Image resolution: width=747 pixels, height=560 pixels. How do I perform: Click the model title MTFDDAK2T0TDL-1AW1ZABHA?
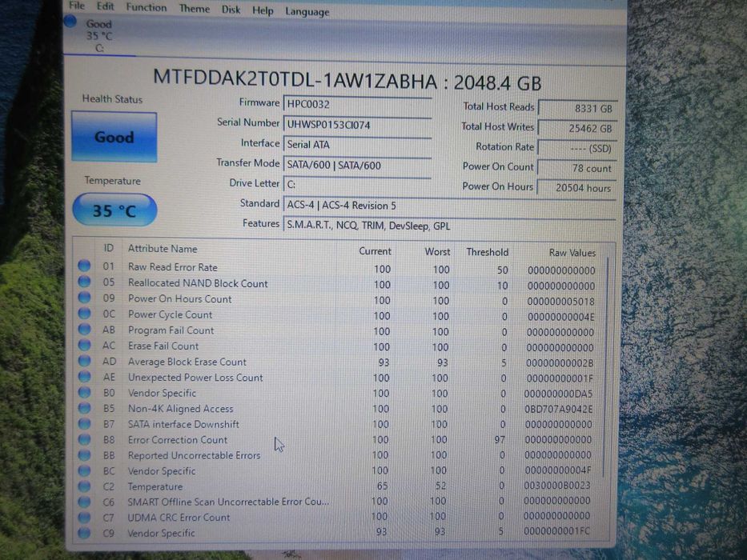(295, 79)
